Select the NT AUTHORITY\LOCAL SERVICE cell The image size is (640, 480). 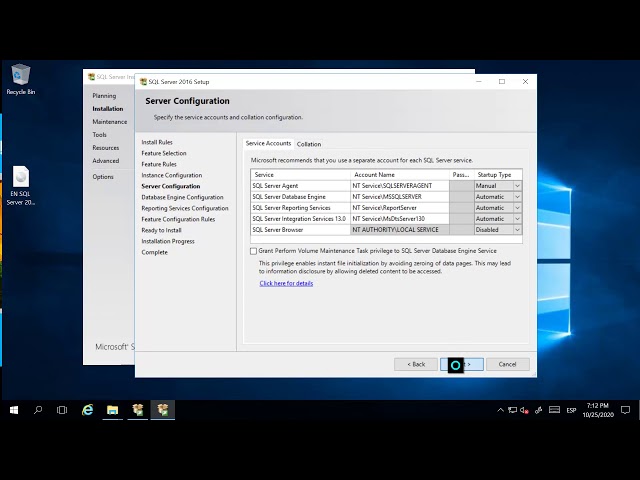400,230
